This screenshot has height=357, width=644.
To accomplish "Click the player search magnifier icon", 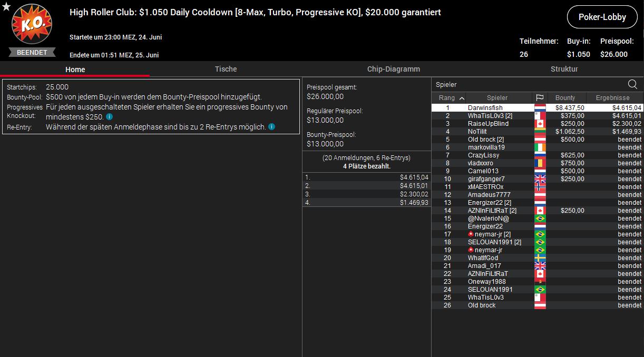I will pyautogui.click(x=632, y=84).
